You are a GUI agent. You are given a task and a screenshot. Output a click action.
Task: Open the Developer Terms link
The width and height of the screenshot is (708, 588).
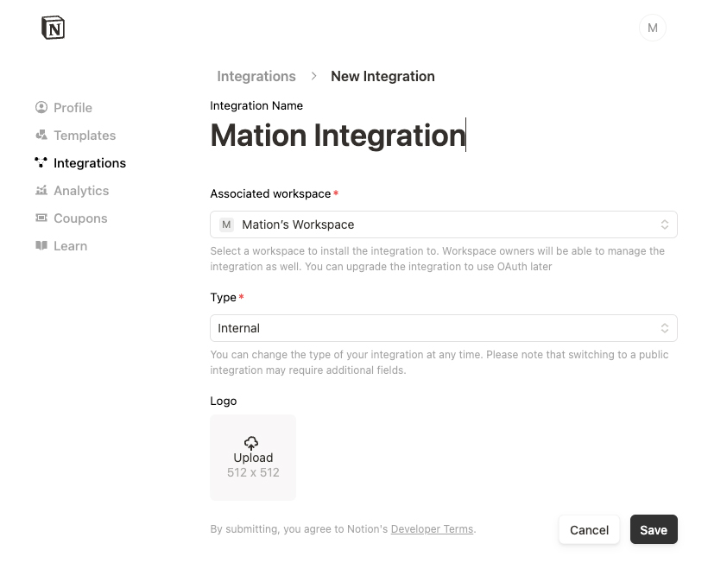pos(432,528)
